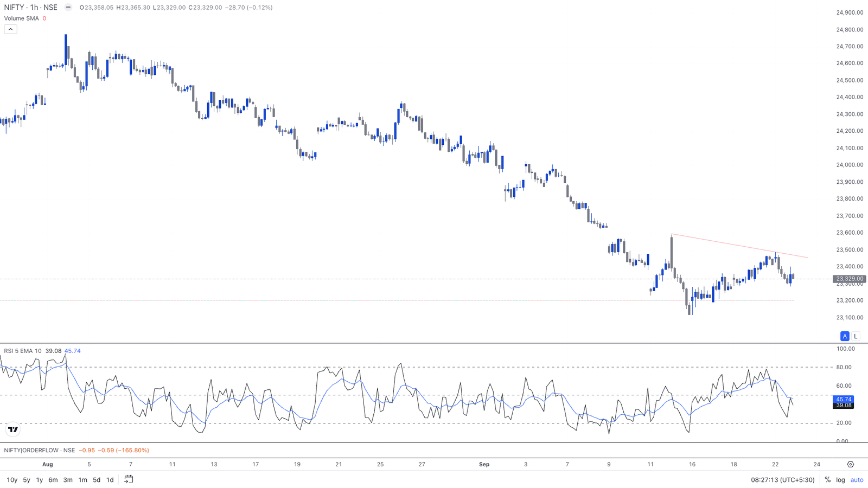Click the TradingView logo in RSI pane
The height and width of the screenshot is (488, 868).
13,429
